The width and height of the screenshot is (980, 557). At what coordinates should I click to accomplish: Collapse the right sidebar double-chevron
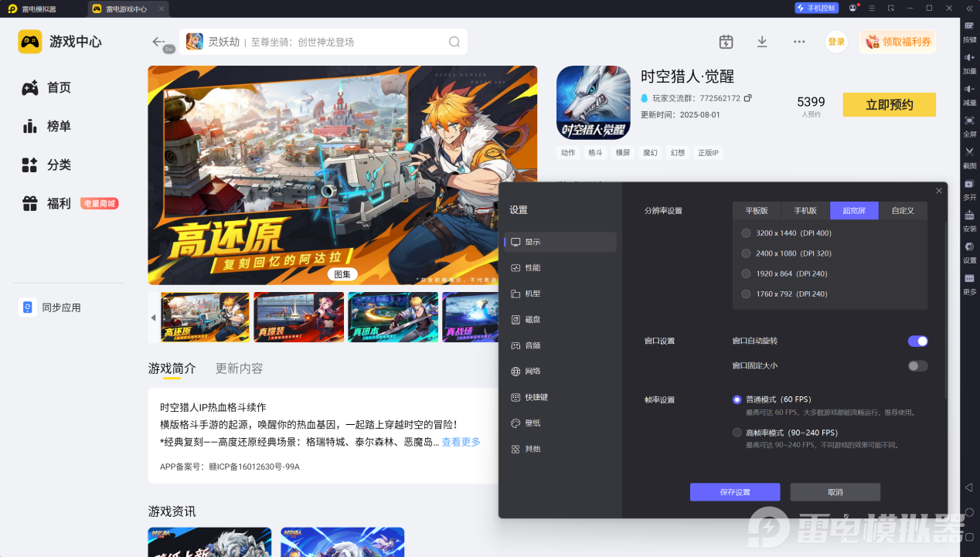tap(969, 8)
